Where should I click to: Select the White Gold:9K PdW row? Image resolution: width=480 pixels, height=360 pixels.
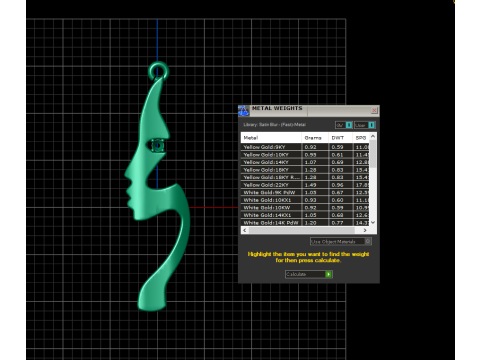[305, 192]
